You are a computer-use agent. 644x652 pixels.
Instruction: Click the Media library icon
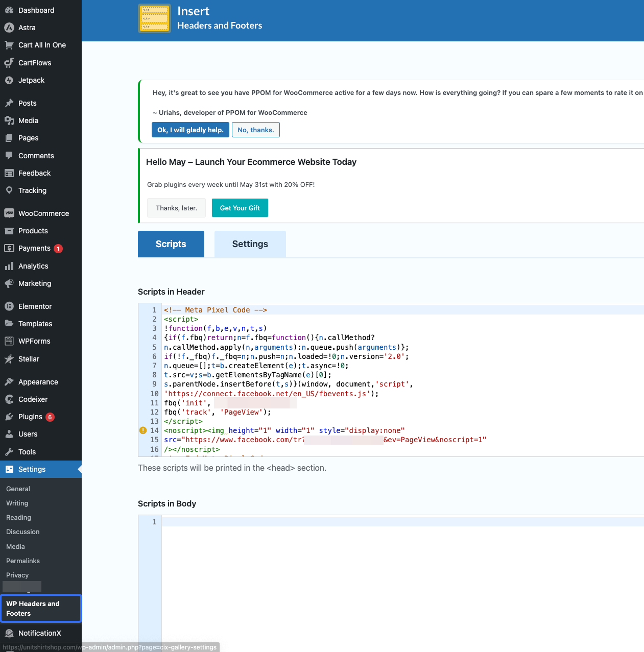[x=9, y=120]
